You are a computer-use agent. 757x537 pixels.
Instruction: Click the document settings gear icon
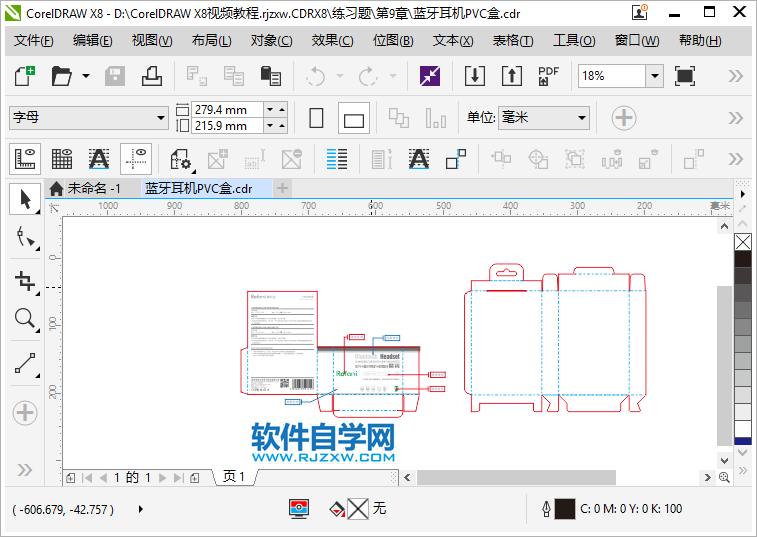pos(181,159)
